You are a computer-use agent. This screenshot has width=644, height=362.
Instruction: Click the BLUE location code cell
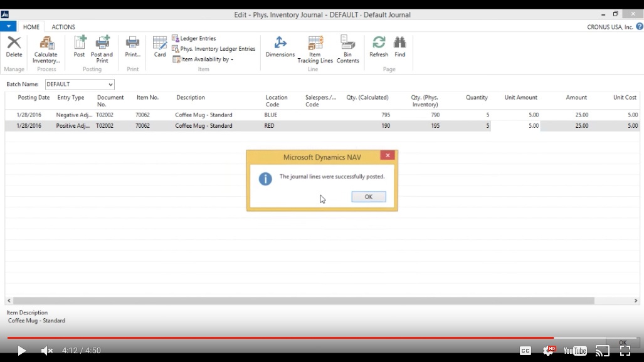(x=271, y=115)
